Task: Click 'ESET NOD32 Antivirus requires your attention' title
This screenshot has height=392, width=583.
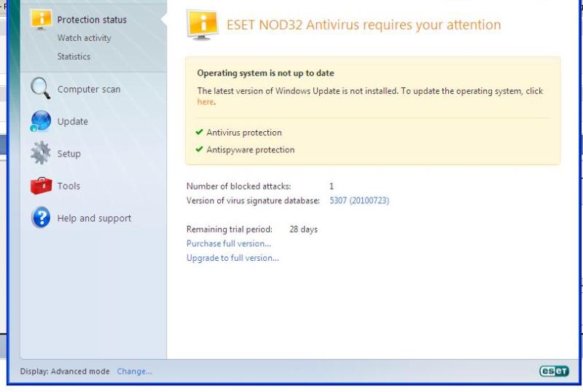Action: click(364, 25)
